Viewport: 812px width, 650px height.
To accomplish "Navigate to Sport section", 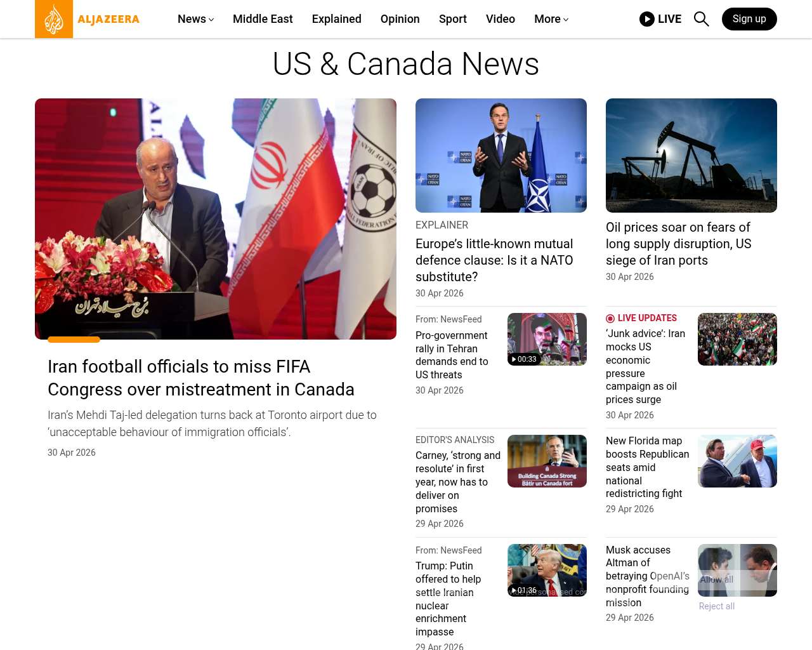I will point(453,19).
